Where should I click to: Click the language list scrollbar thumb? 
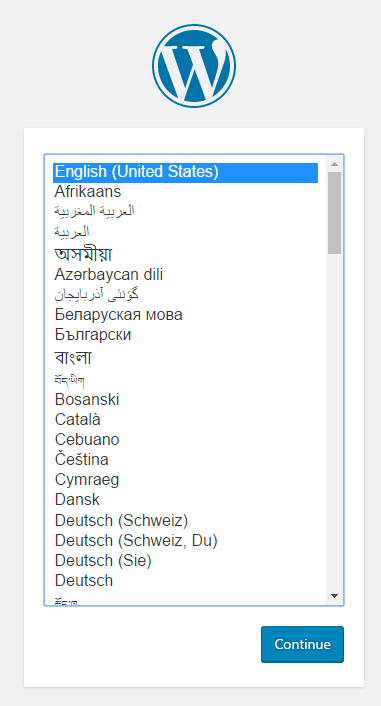(x=334, y=213)
